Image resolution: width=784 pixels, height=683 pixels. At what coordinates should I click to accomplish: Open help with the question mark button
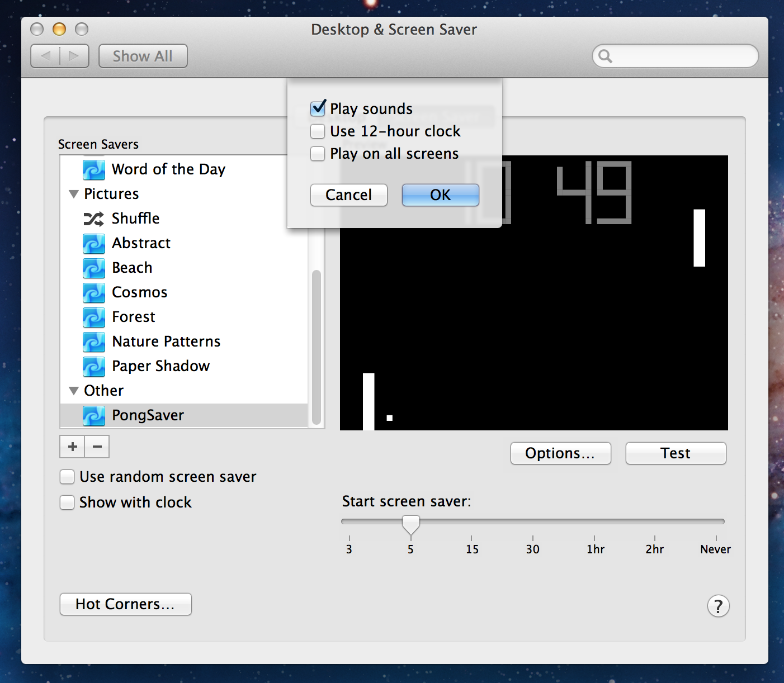[719, 606]
